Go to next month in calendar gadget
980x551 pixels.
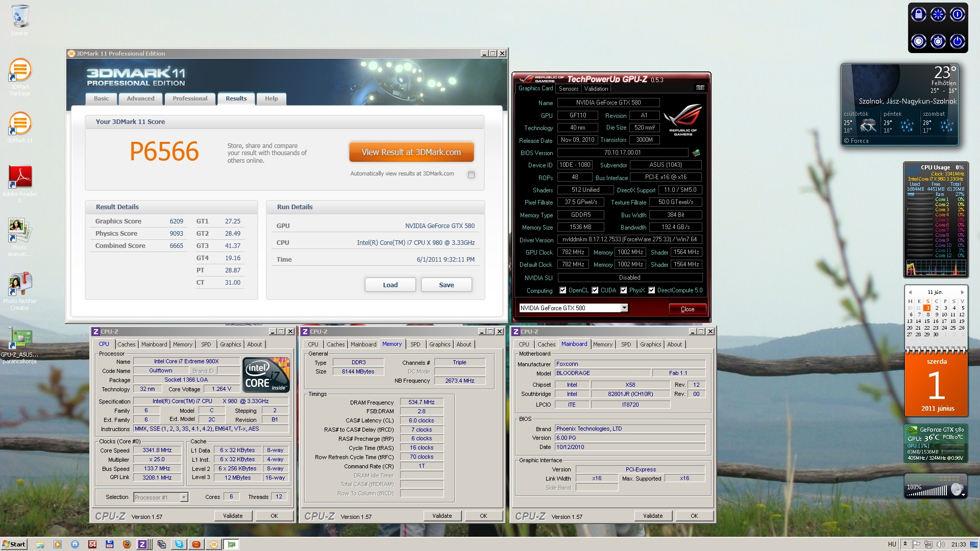(x=962, y=292)
